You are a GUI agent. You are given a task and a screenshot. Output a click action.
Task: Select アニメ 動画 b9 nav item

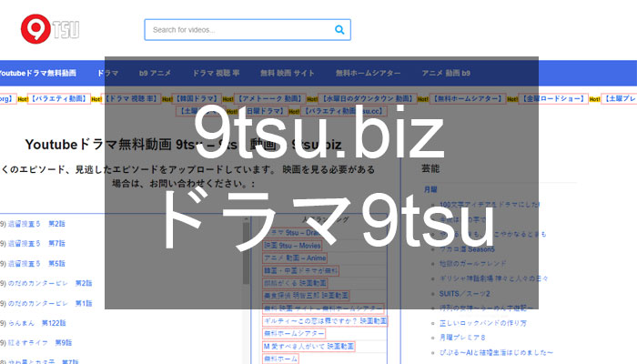tap(446, 73)
